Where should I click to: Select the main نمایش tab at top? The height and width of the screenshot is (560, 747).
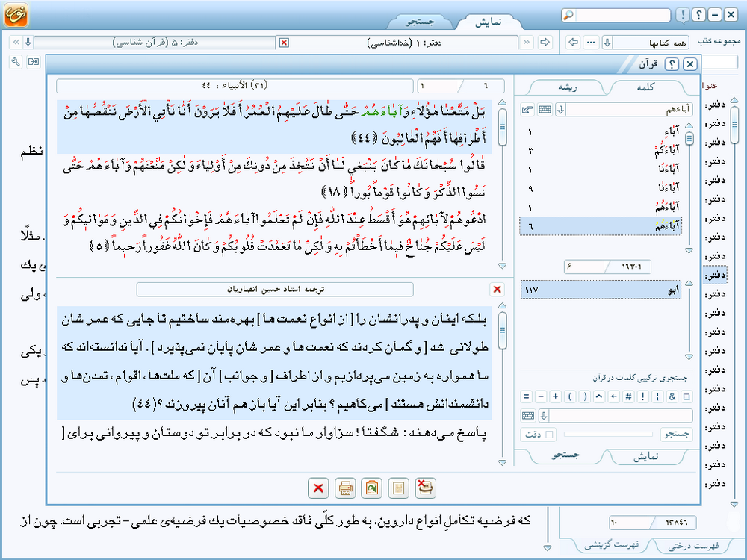point(489,22)
